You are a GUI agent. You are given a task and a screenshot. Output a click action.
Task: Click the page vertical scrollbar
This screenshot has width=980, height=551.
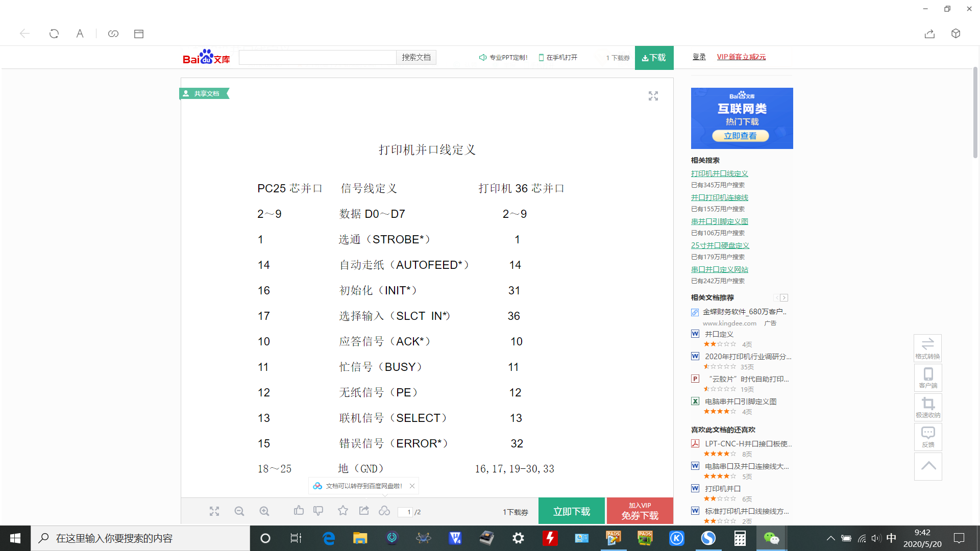pos(975,112)
